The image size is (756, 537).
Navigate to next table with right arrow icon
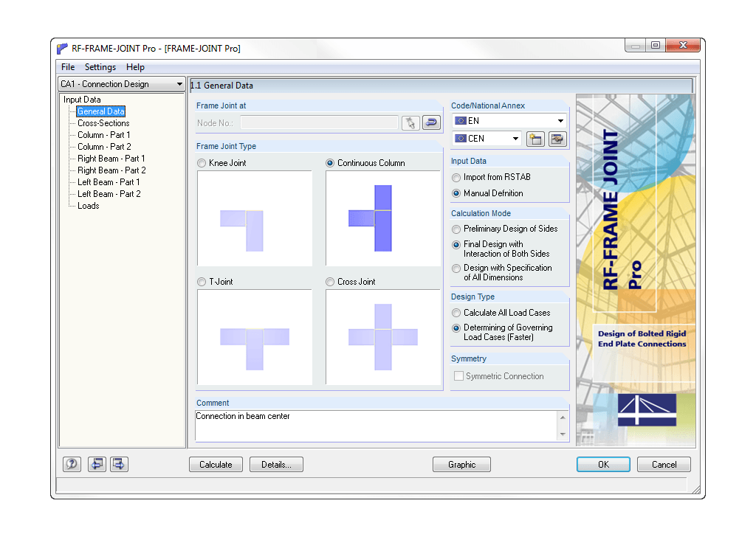(x=119, y=464)
